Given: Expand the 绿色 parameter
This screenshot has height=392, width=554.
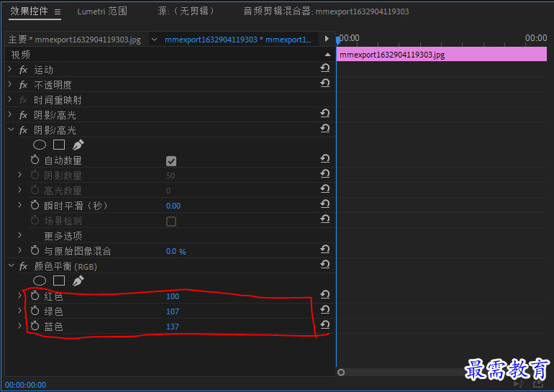Looking at the screenshot, I should [20, 311].
